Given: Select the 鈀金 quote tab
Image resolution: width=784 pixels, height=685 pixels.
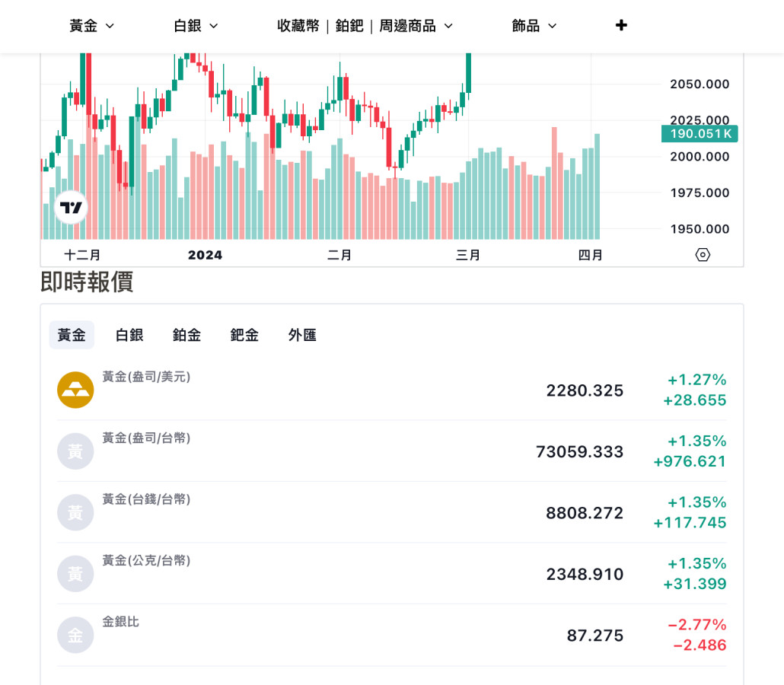Looking at the screenshot, I should pos(244,335).
